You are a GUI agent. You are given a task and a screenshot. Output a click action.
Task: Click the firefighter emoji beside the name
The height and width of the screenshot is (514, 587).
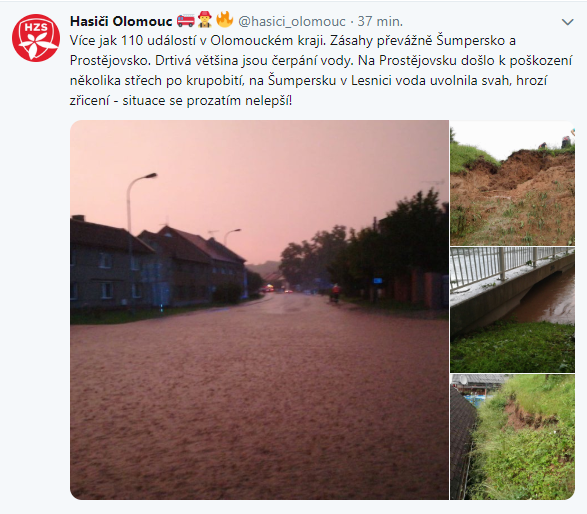coord(205,20)
